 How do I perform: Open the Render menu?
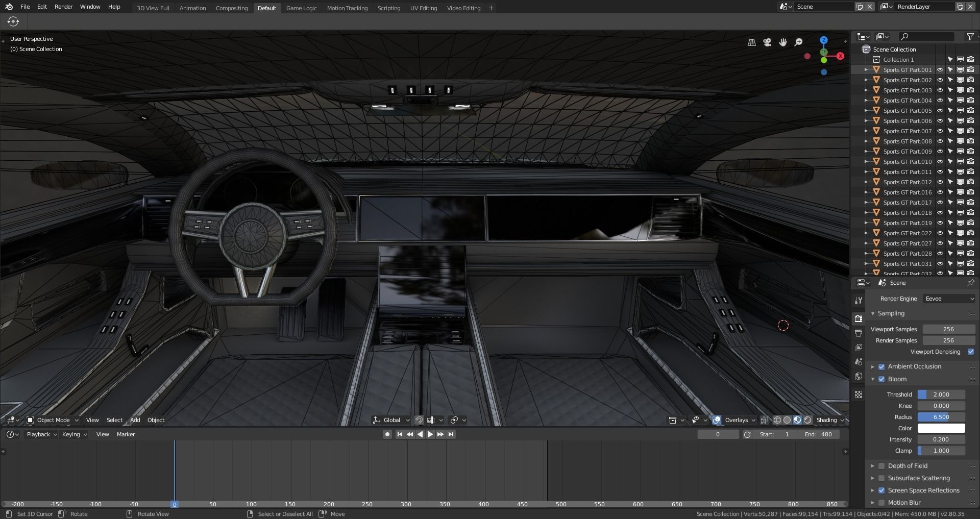click(x=64, y=7)
